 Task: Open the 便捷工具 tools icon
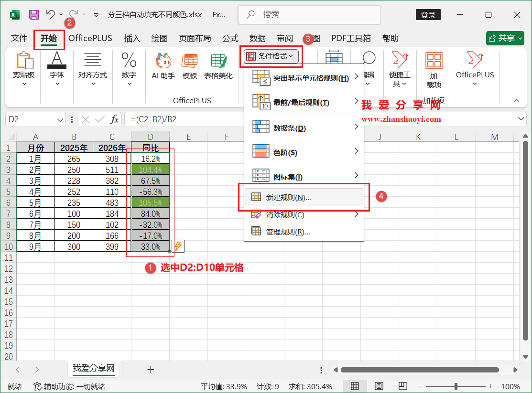pos(400,69)
